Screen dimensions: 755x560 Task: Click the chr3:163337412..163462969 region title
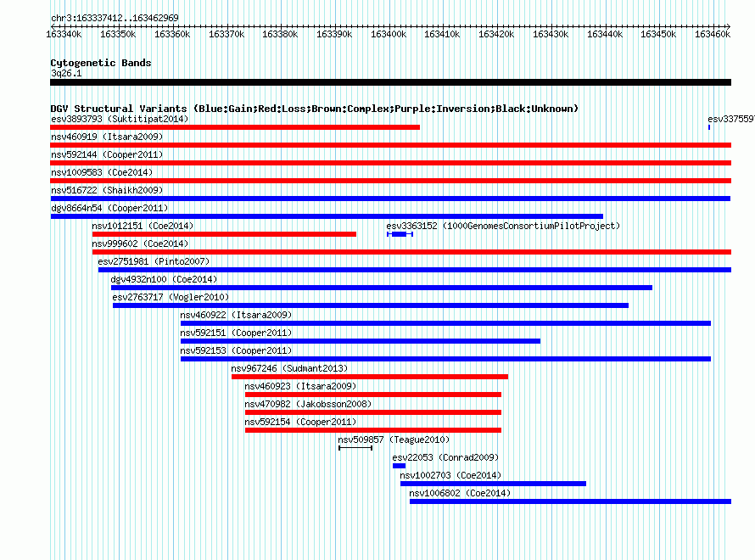point(115,18)
